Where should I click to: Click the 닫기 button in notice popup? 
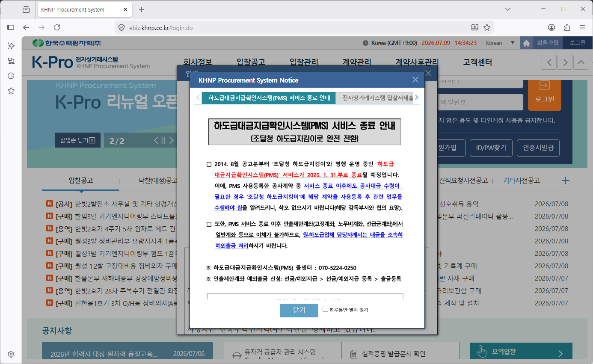pos(299,311)
